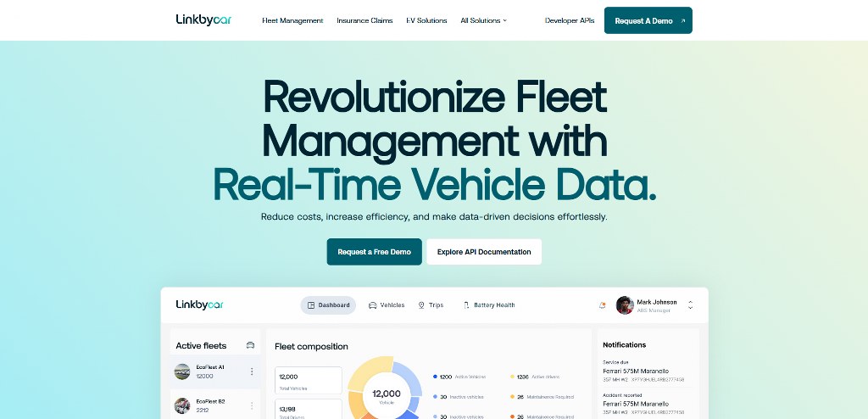Open the Insurance Claims menu item
868x419 pixels.
coord(364,20)
